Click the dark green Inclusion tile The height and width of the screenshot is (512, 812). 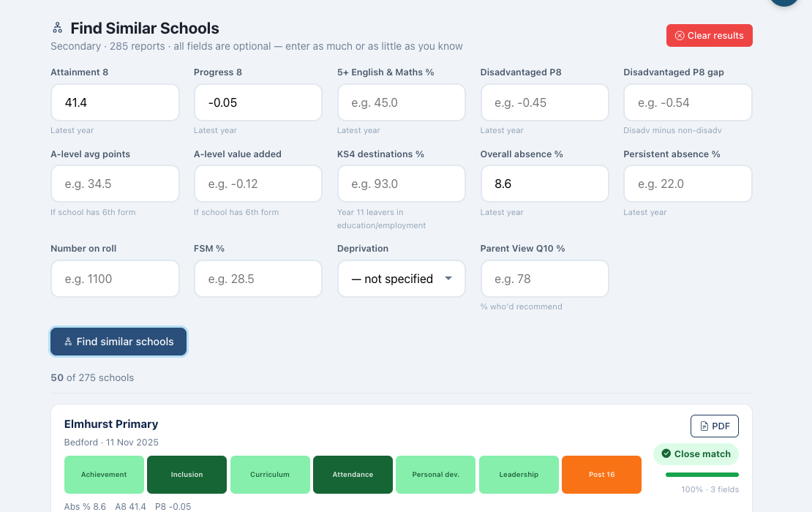click(x=187, y=475)
